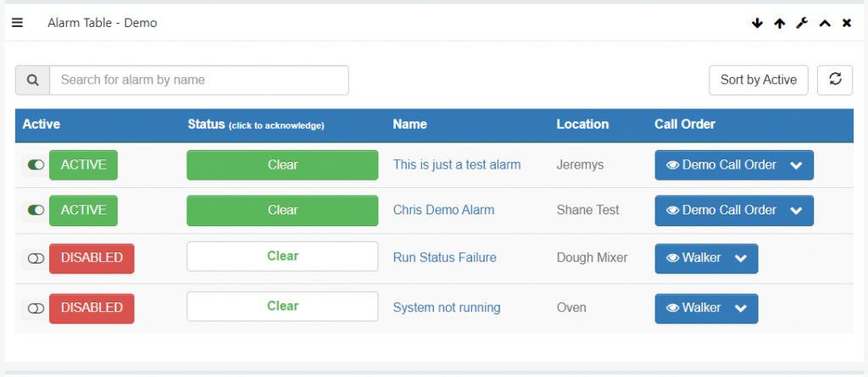Screen dimensions: 868x377
Task: Click the magnifier search icon
Action: [x=33, y=80]
